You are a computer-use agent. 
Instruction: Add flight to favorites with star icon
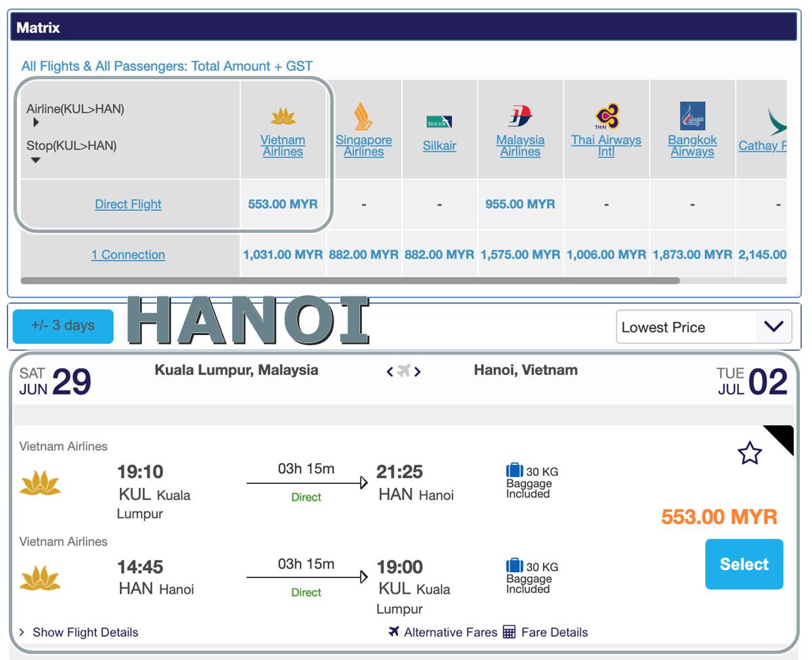[750, 453]
